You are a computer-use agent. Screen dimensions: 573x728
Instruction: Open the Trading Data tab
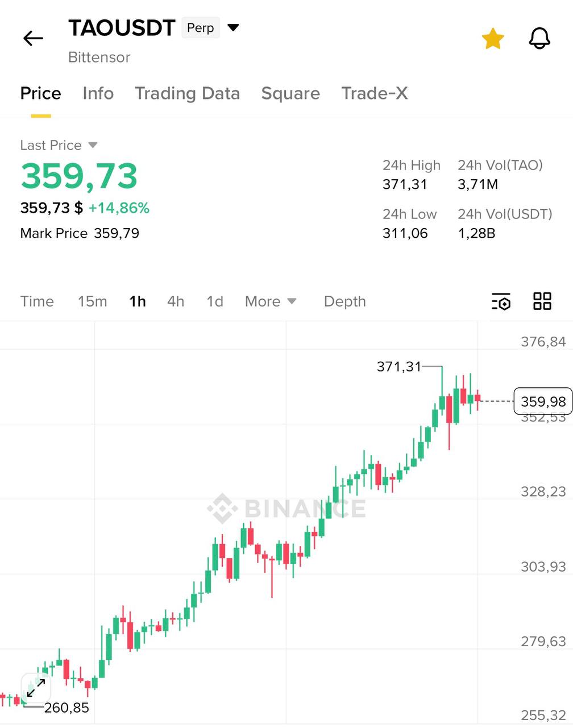187,93
